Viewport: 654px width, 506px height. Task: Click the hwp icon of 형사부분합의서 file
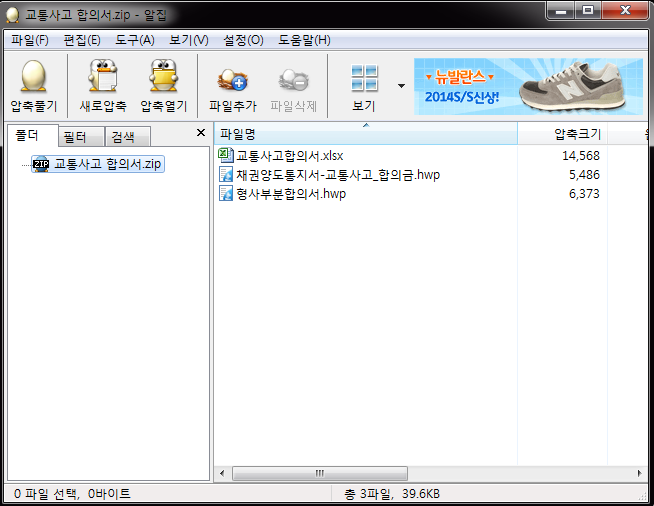tap(226, 194)
